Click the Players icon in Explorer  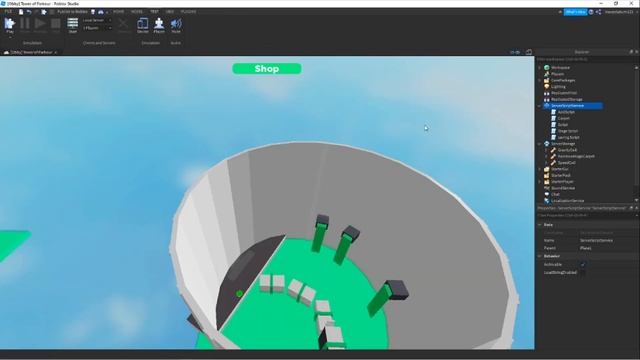tap(547, 74)
